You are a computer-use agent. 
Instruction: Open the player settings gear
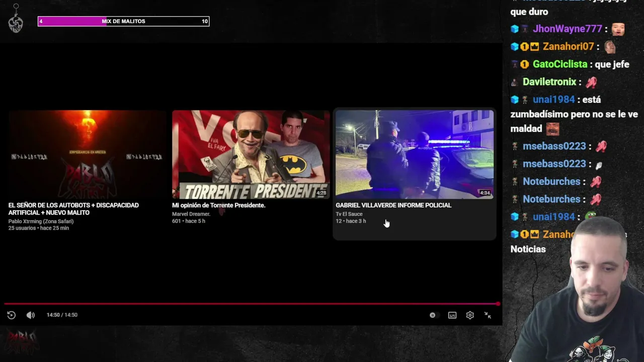coord(470,315)
